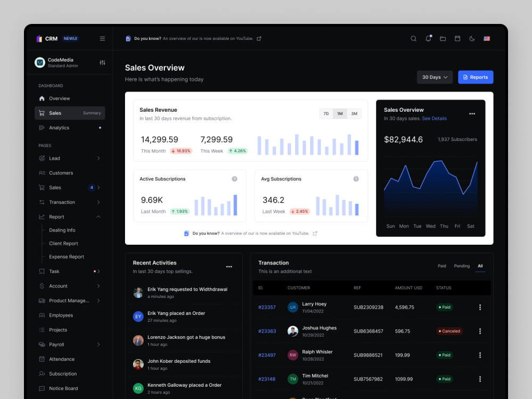Open Analytics in sidebar

tap(70, 128)
